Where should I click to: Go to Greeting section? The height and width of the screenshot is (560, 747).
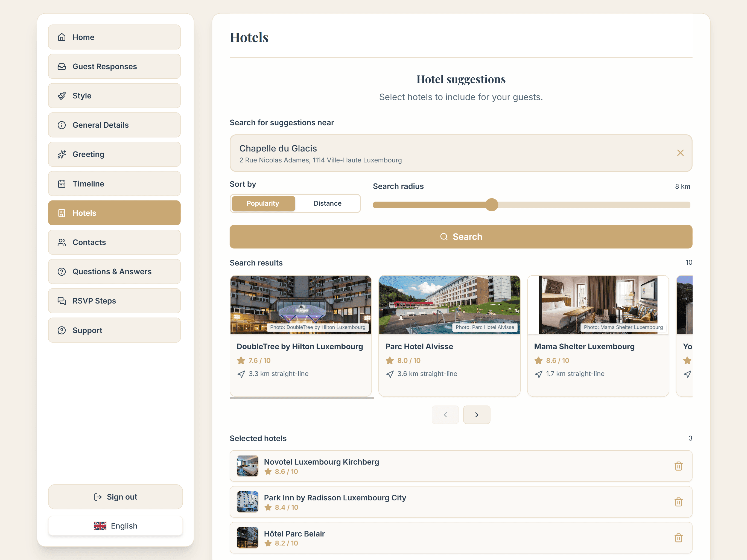[x=114, y=154]
